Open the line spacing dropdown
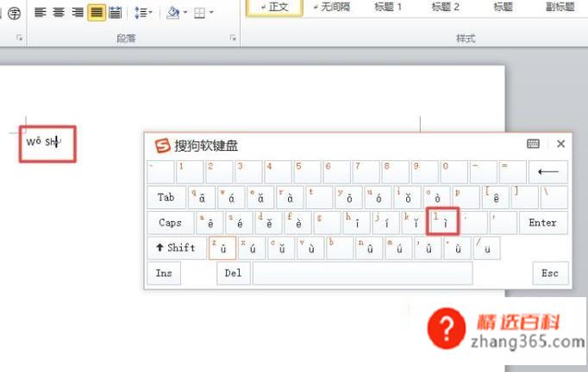Screen dimensions: 588x372 tap(143, 13)
